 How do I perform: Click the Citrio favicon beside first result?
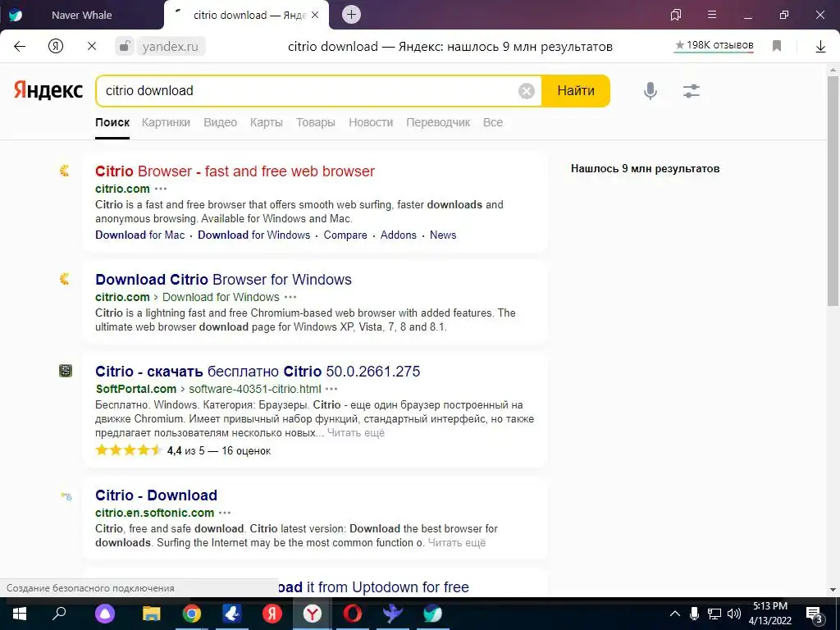tap(65, 171)
